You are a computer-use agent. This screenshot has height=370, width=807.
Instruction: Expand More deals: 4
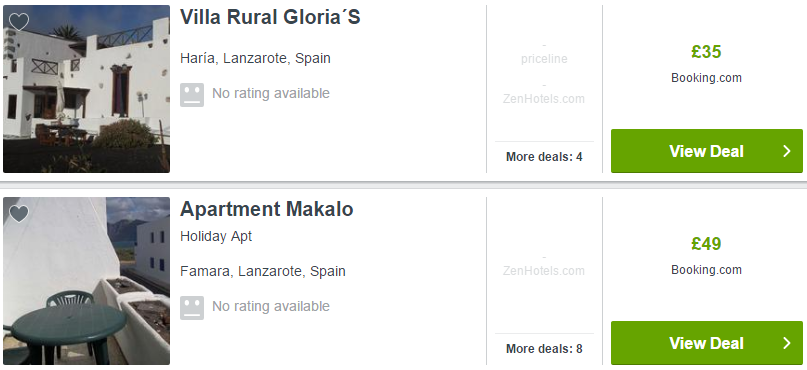pyautogui.click(x=544, y=157)
